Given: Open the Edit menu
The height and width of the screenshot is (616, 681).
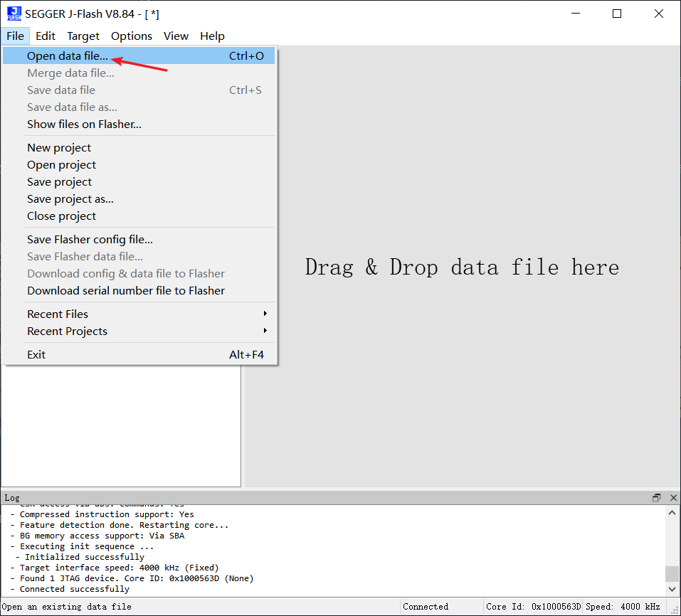Looking at the screenshot, I should [45, 36].
